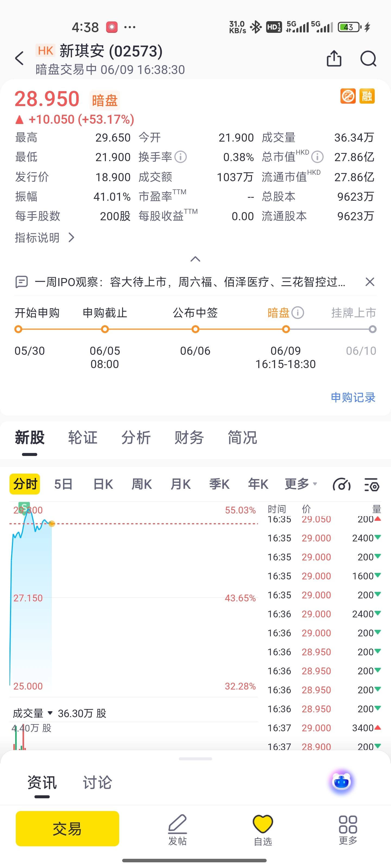This screenshot has width=391, height=868.
Task: Tap the 16:37 29.000 3400 trade row
Action: [x=324, y=728]
